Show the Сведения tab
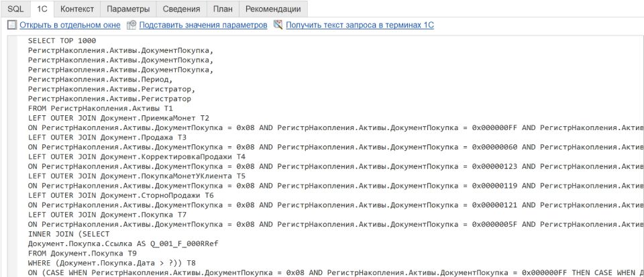644x277 pixels. point(181,9)
